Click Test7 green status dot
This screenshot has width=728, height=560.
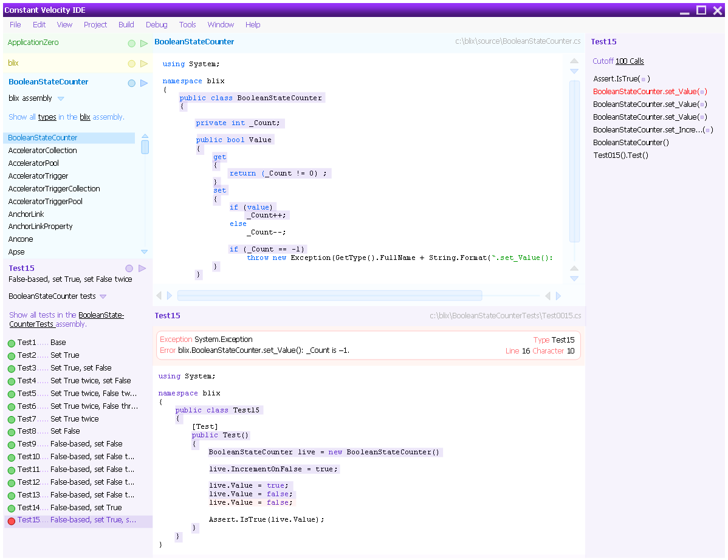click(x=12, y=420)
